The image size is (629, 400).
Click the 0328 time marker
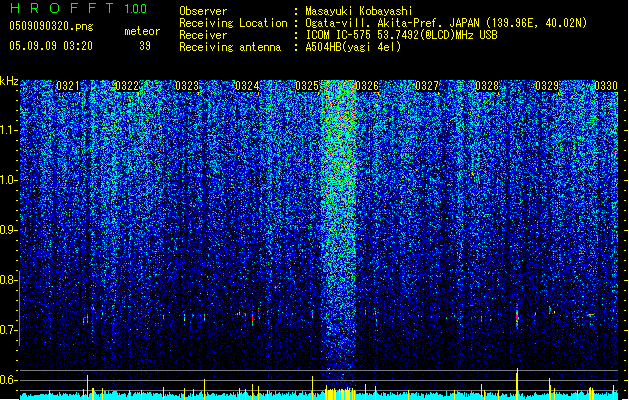(x=487, y=86)
